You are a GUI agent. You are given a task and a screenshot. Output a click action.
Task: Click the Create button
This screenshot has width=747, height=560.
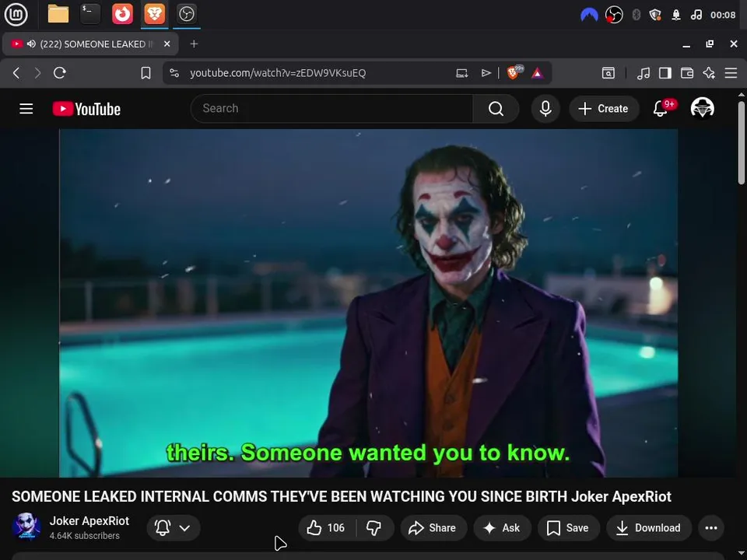click(604, 109)
